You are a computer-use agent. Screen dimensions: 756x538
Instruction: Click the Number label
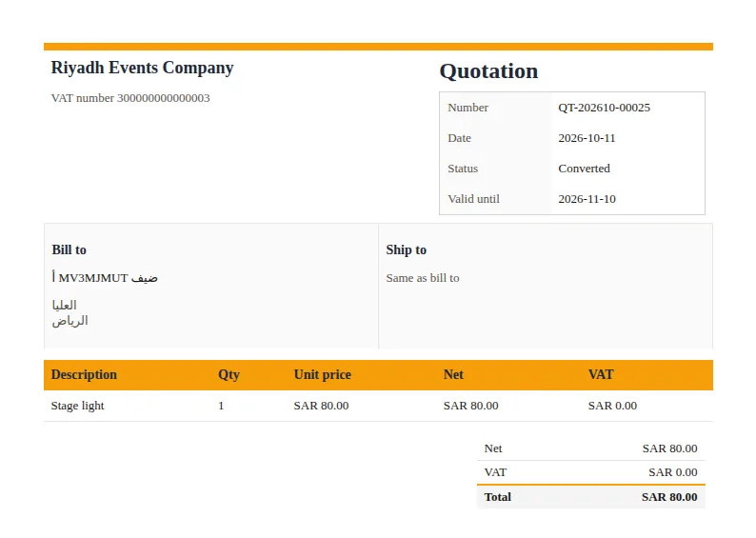(x=468, y=108)
